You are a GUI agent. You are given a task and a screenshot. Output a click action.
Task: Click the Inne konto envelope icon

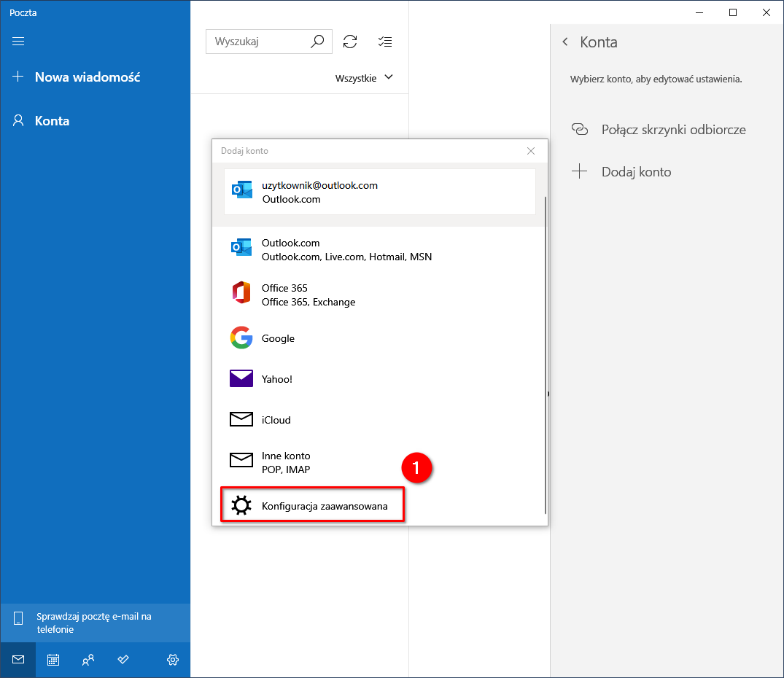241,460
